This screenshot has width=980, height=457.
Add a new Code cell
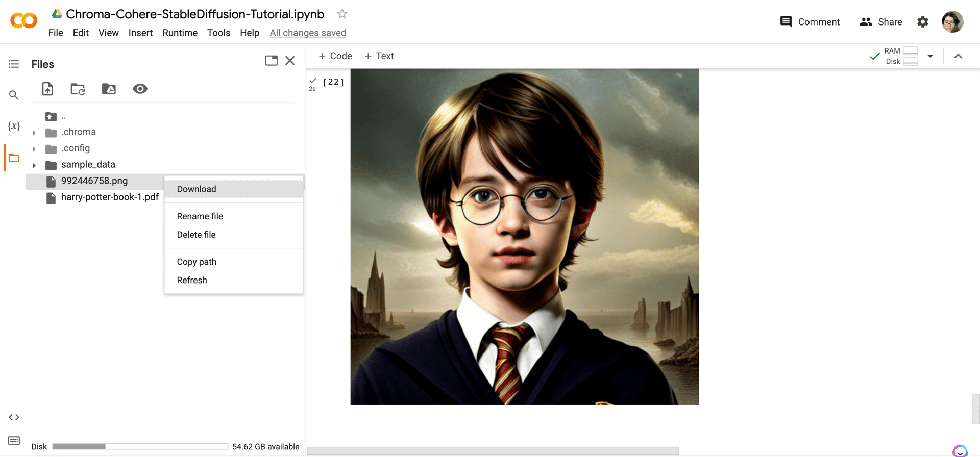(335, 56)
